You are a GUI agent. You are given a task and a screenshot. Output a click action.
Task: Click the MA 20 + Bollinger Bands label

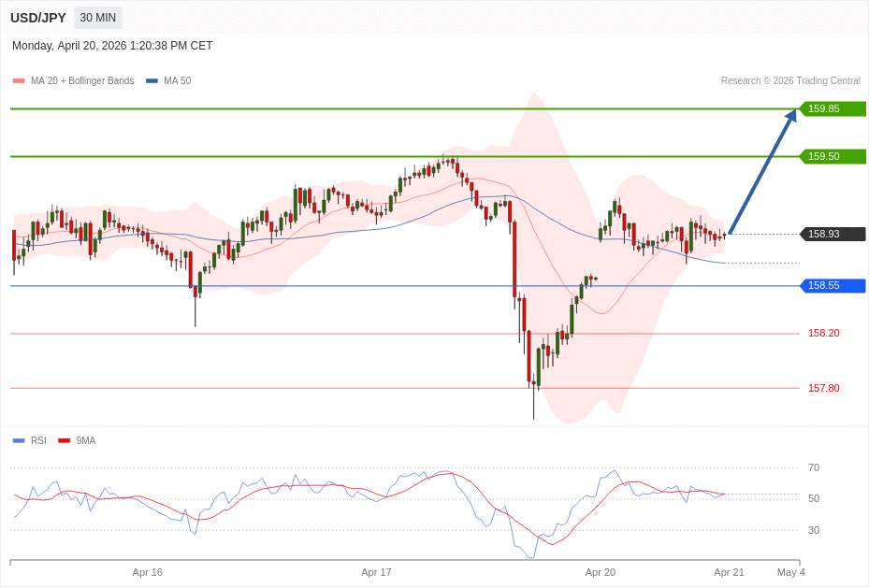82,81
